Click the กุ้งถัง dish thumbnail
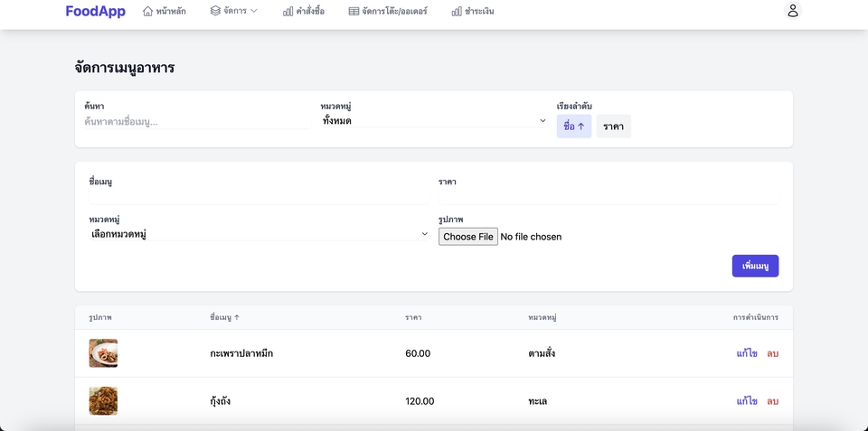 click(x=103, y=400)
